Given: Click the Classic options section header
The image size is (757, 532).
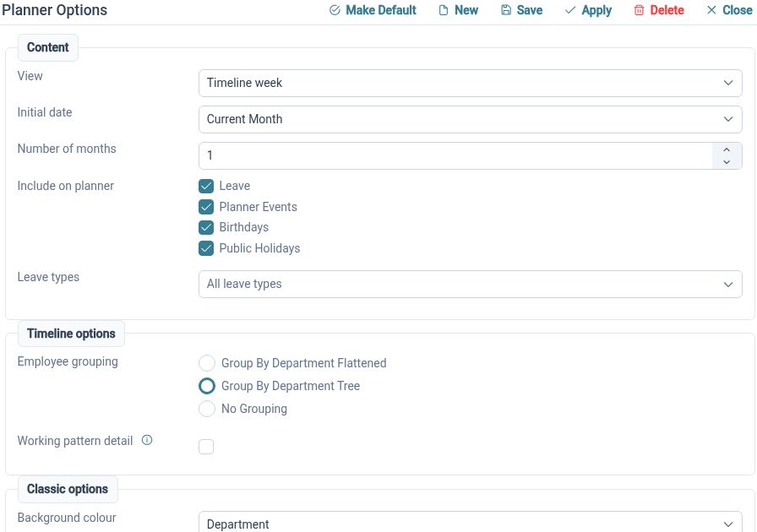Looking at the screenshot, I should (68, 489).
